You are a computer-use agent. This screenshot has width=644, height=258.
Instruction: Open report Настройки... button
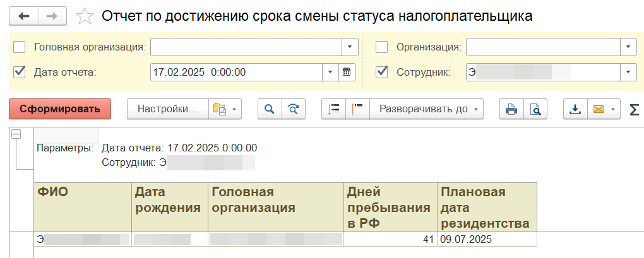167,109
